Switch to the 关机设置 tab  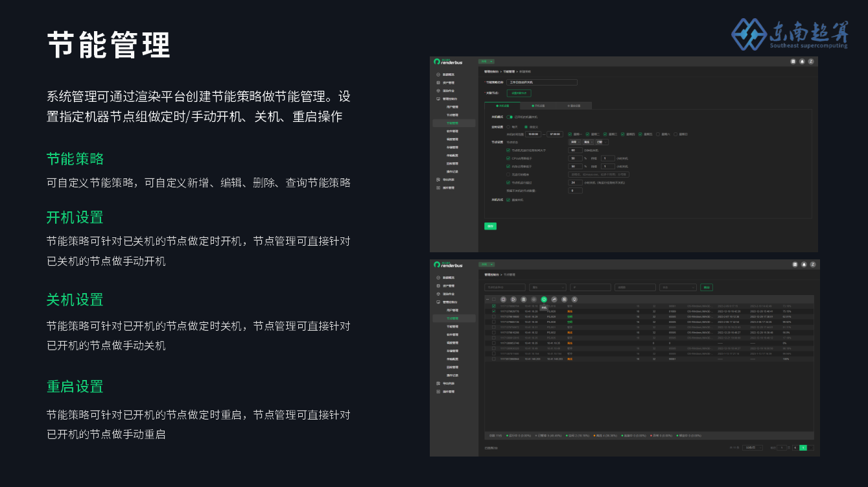tap(502, 106)
